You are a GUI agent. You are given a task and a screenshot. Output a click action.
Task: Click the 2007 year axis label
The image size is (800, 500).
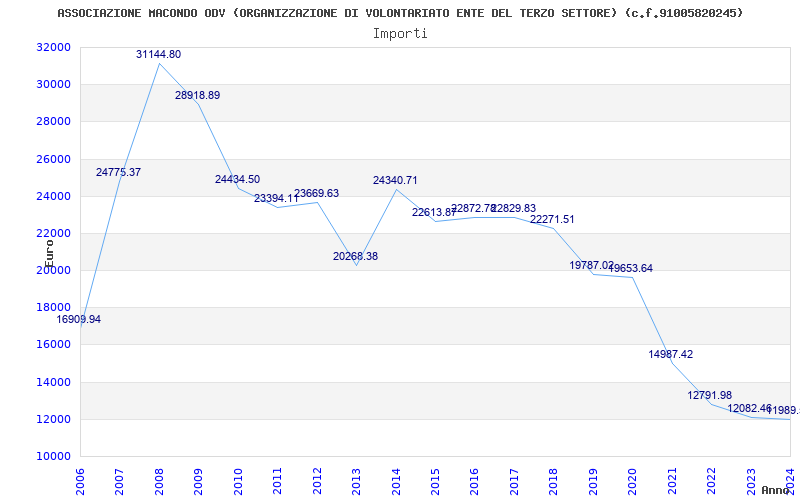point(119,480)
